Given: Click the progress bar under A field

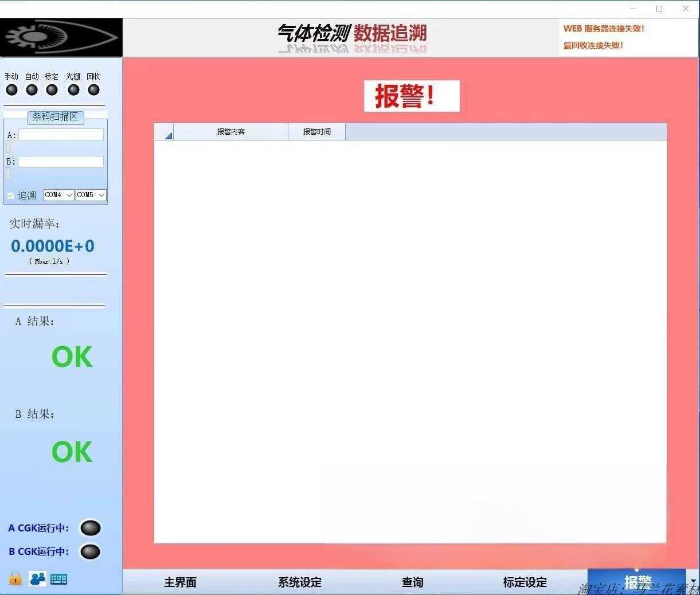Looking at the screenshot, I should (x=8, y=147).
